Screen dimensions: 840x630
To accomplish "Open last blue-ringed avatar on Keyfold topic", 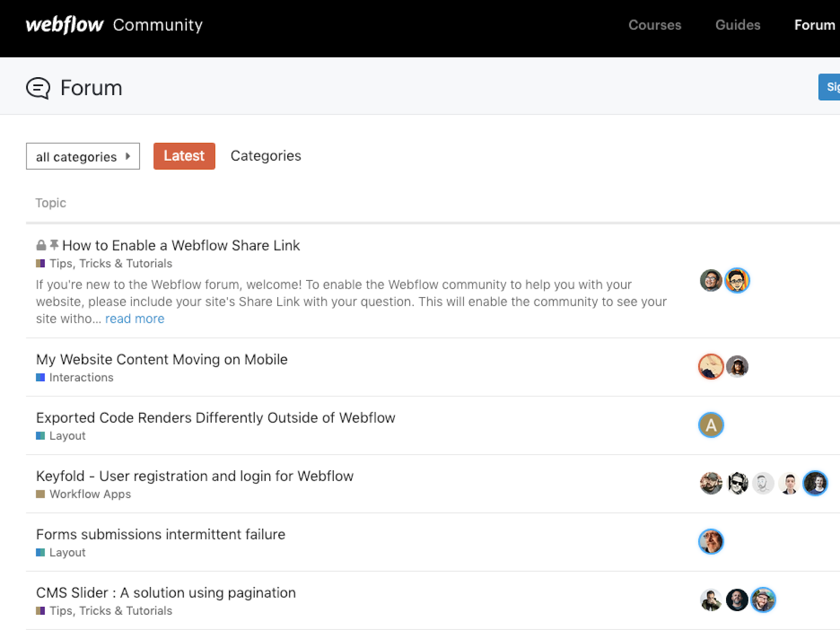I will pos(815,483).
